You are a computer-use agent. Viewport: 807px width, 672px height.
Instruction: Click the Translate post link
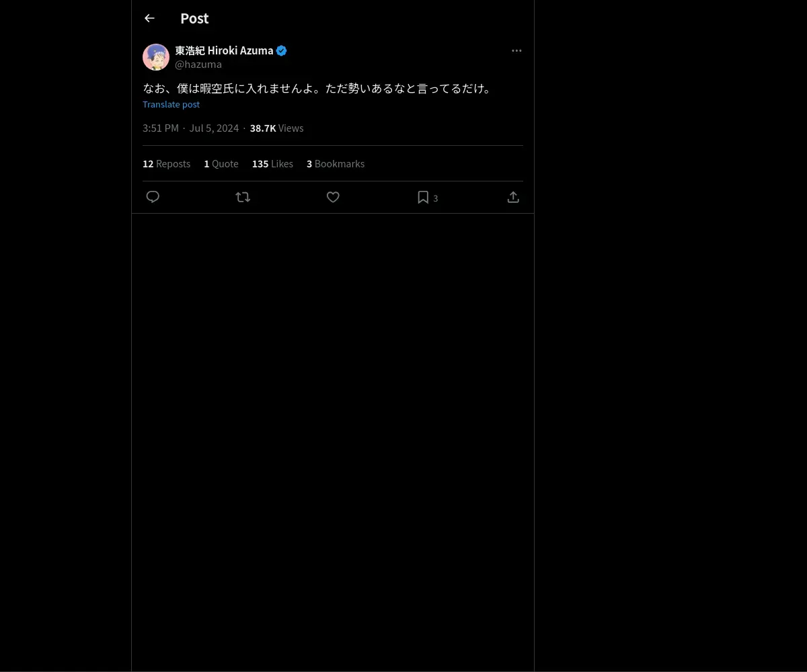pos(171,104)
